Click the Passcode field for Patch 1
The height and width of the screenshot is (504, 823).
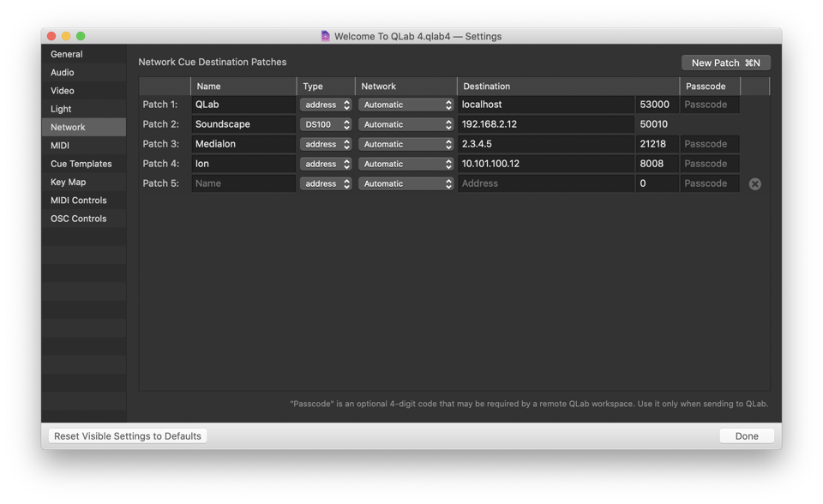tap(710, 105)
